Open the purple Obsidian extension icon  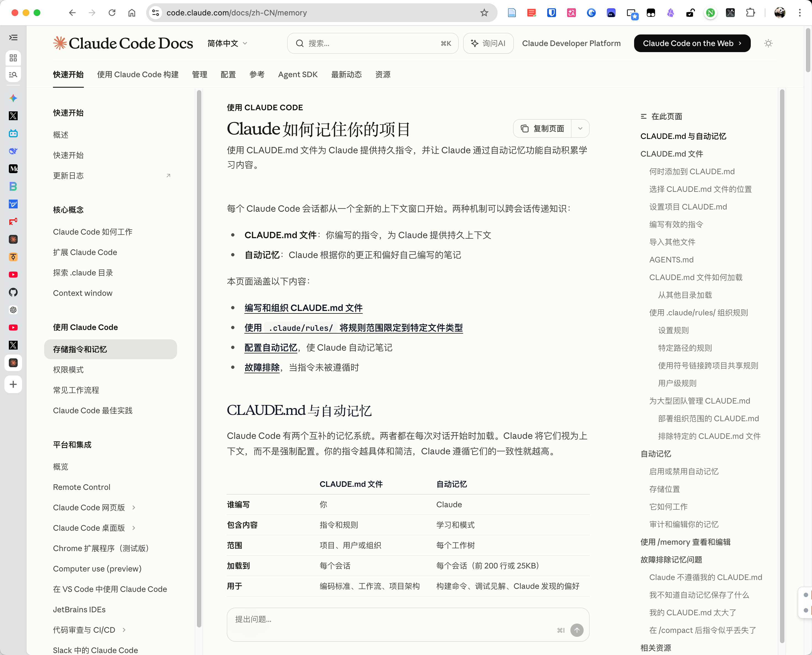click(671, 13)
